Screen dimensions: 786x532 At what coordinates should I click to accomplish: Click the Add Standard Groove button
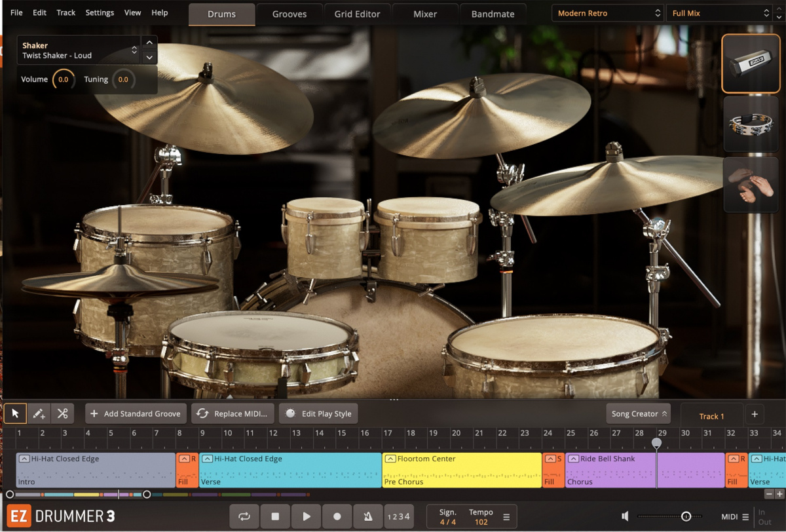tap(136, 413)
